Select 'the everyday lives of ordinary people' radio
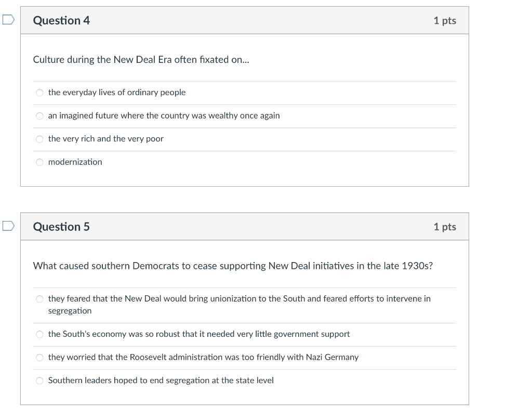 tap(39, 93)
